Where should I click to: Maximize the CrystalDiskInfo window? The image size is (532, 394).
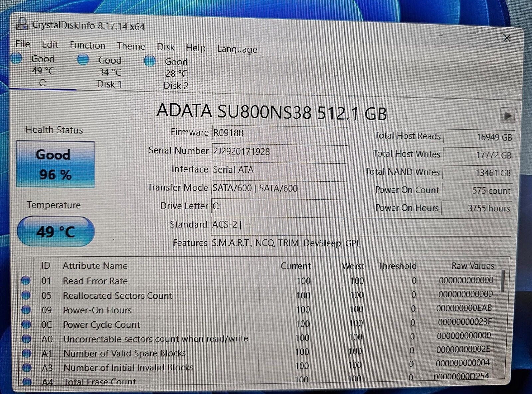tap(473, 37)
